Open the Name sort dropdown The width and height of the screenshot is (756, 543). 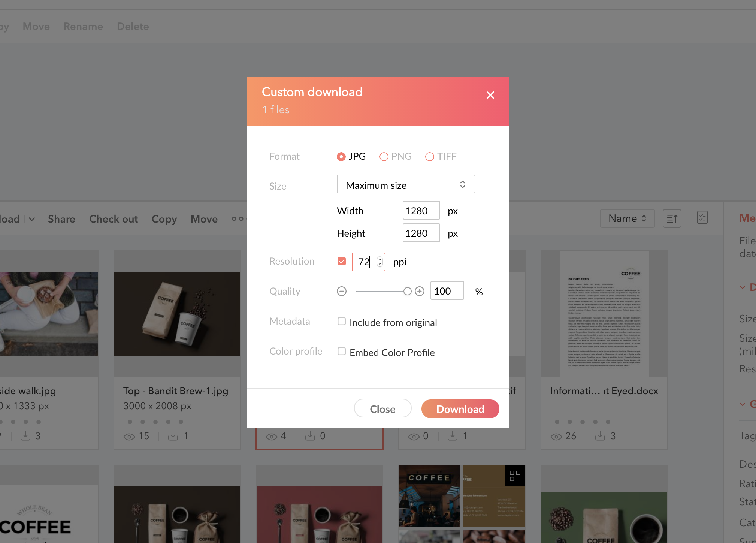[627, 218]
